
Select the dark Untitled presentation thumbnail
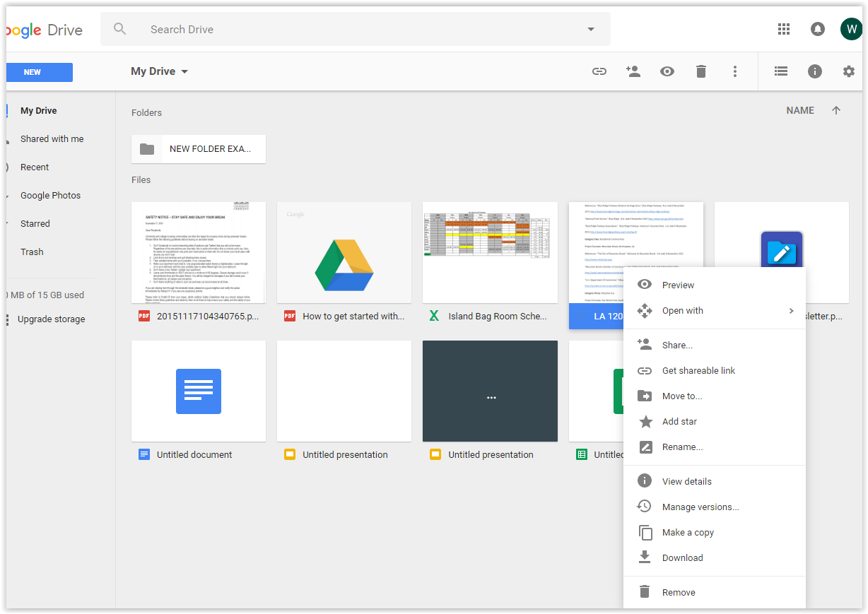coord(490,391)
